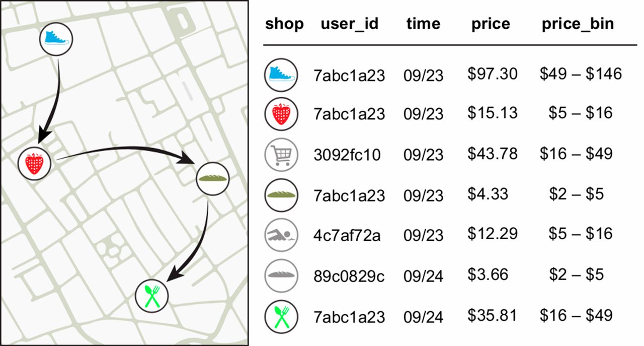Screen dimensions: 644x346
Task: Click the $97.30 price cell
Action: pos(492,75)
